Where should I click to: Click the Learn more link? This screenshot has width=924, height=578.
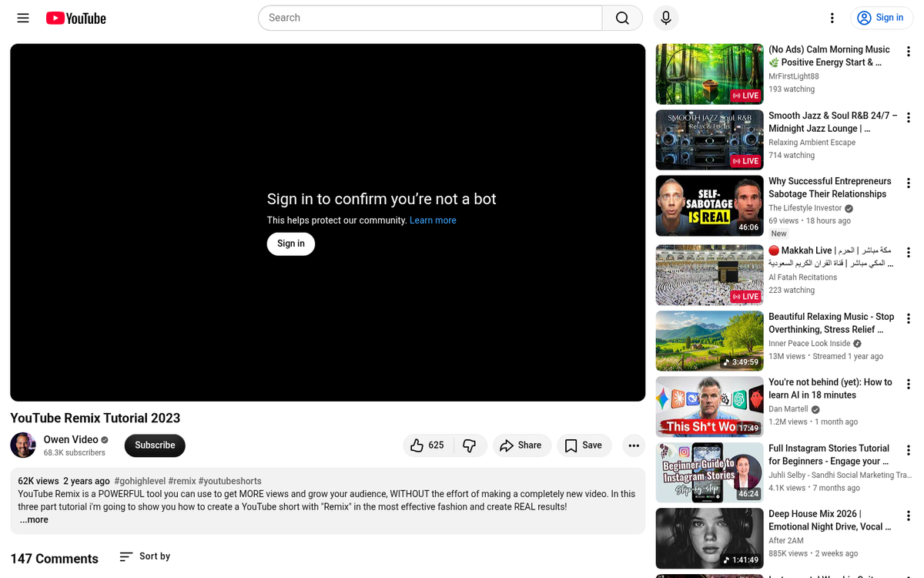433,220
